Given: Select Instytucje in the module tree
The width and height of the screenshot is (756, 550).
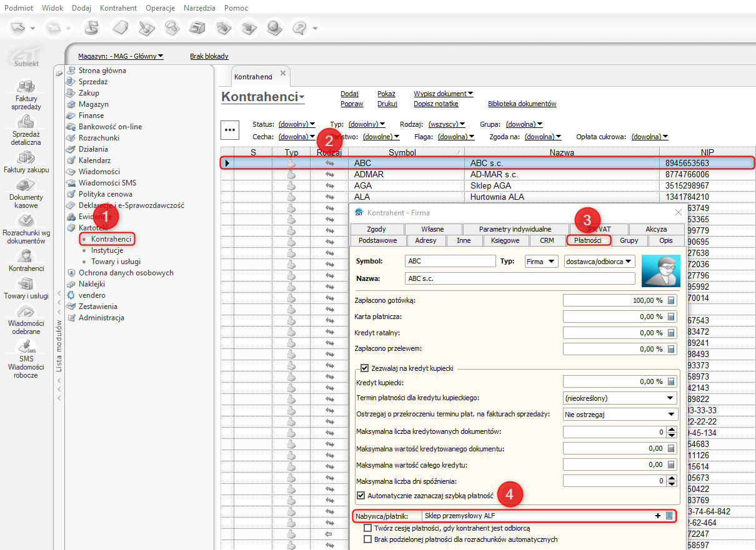Looking at the screenshot, I should 106,250.
